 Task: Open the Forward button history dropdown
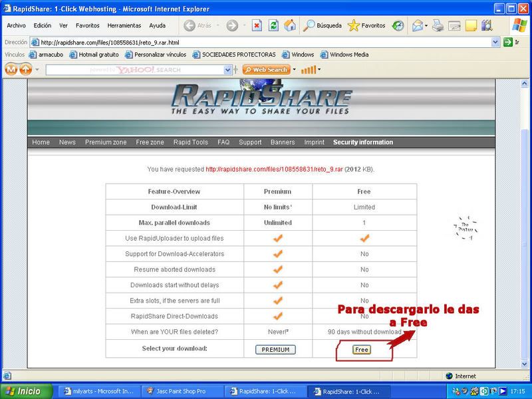[x=244, y=25]
